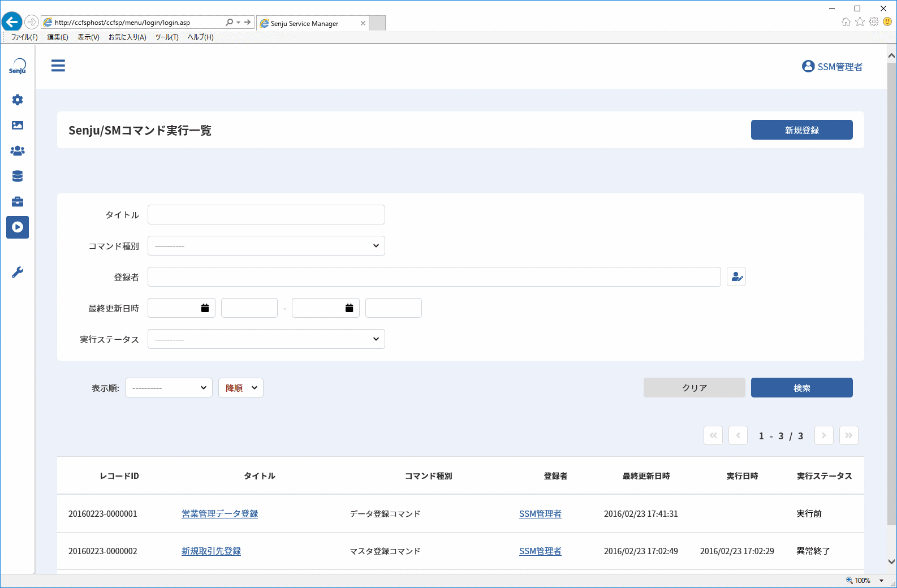Viewport: 897px width, 588px height.
Task: Go to the first results page
Action: point(713,435)
